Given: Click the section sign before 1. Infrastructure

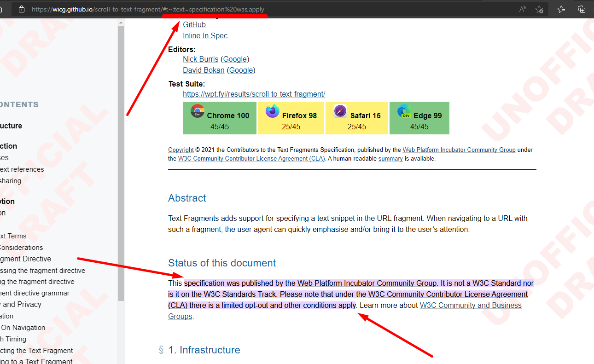Looking at the screenshot, I should (161, 350).
